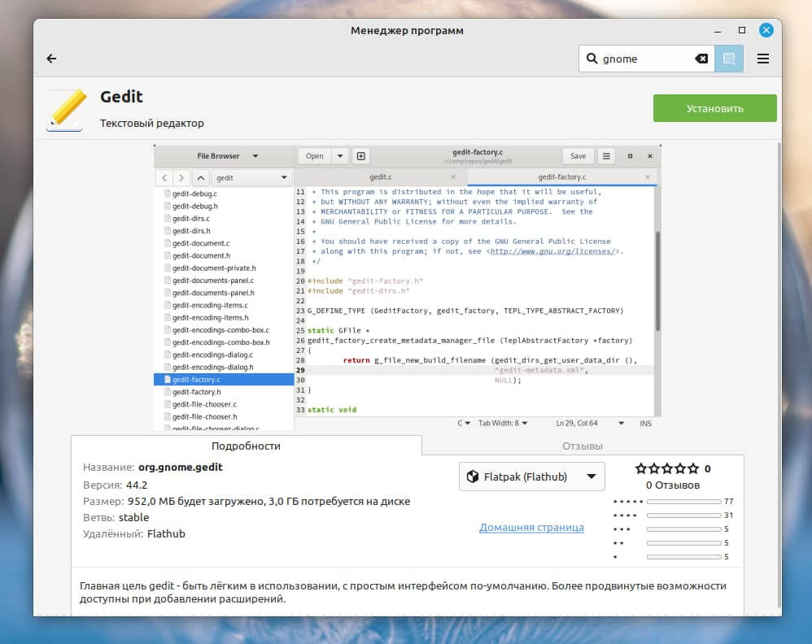Click the 3-star rating bar showing 5
Viewport: 812px width, 644px height.
pos(683,529)
